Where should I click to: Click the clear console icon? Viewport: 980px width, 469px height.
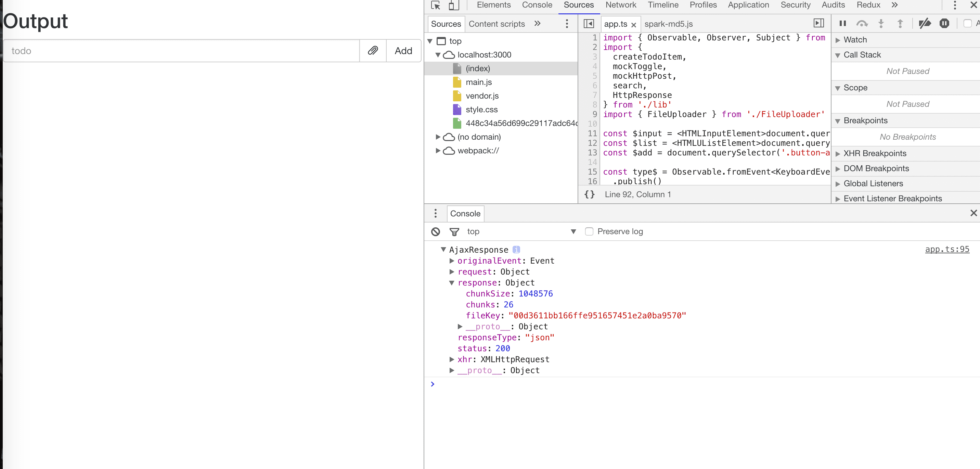pos(436,231)
